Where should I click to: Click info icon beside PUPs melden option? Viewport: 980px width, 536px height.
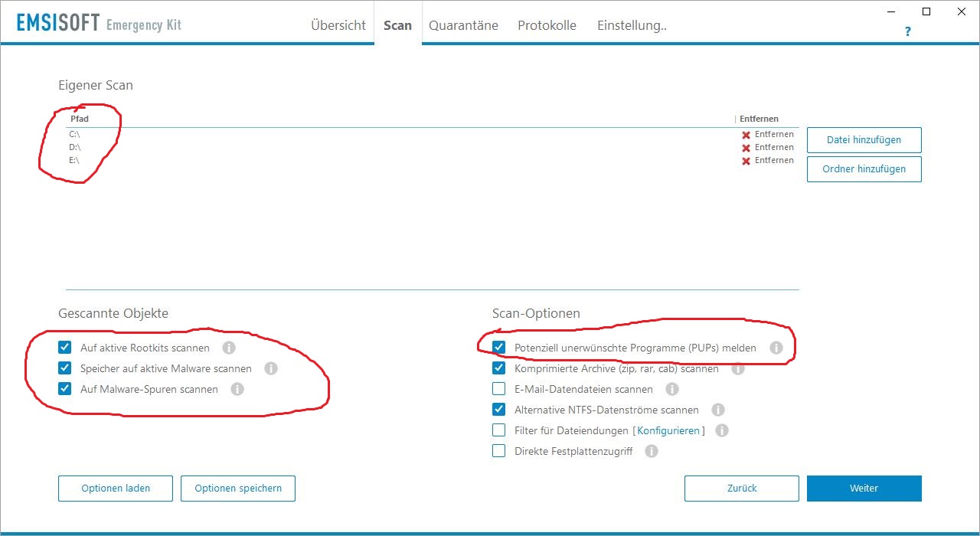(776, 348)
